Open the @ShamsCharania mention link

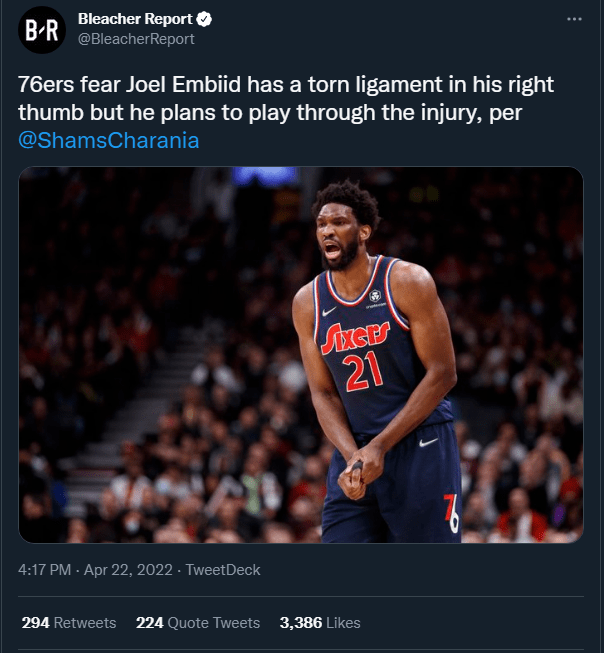[109, 140]
